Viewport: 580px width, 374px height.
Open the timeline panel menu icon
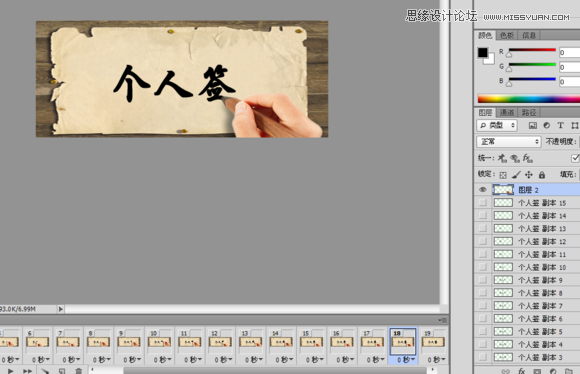pos(442,320)
